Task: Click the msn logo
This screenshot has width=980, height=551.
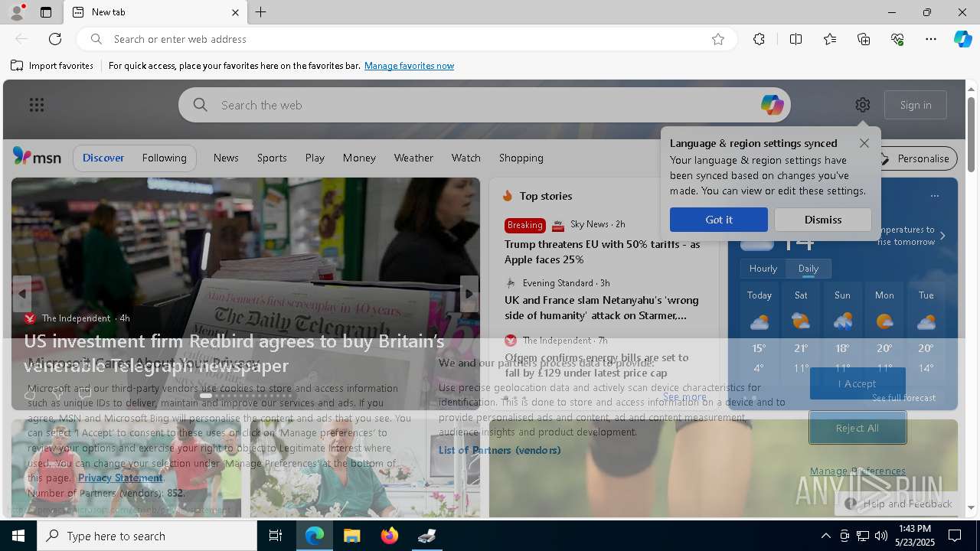Action: (37, 157)
